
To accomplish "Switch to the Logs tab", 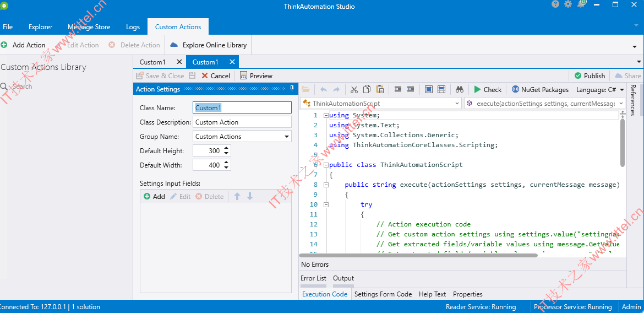I will 133,27.
